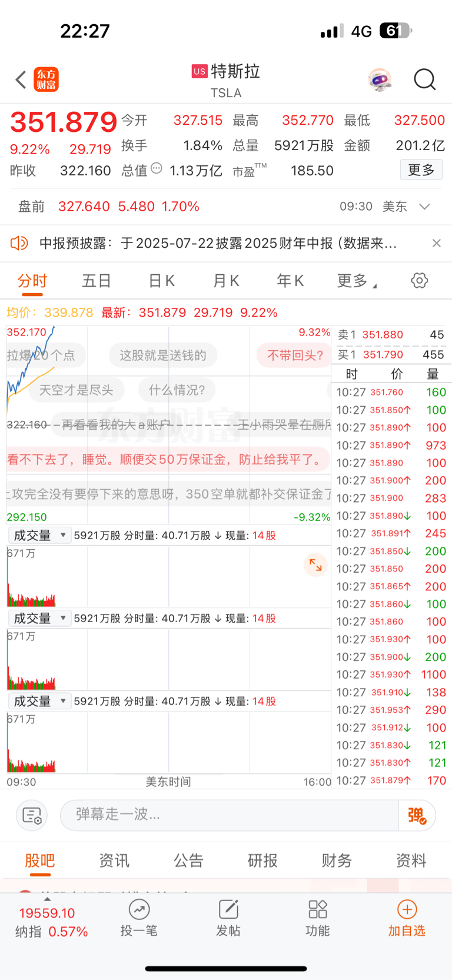Screen dimensions: 452x980
Task: Open the 研报 tab
Action: click(x=262, y=861)
